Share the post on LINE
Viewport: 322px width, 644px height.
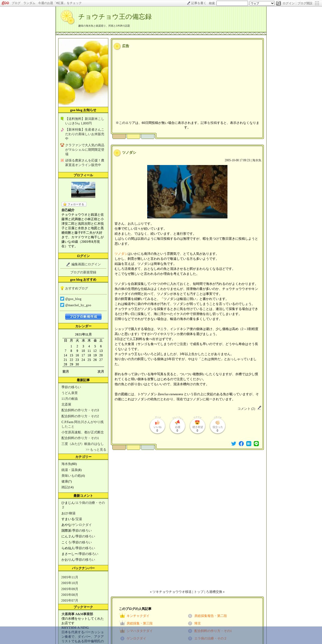click(256, 444)
